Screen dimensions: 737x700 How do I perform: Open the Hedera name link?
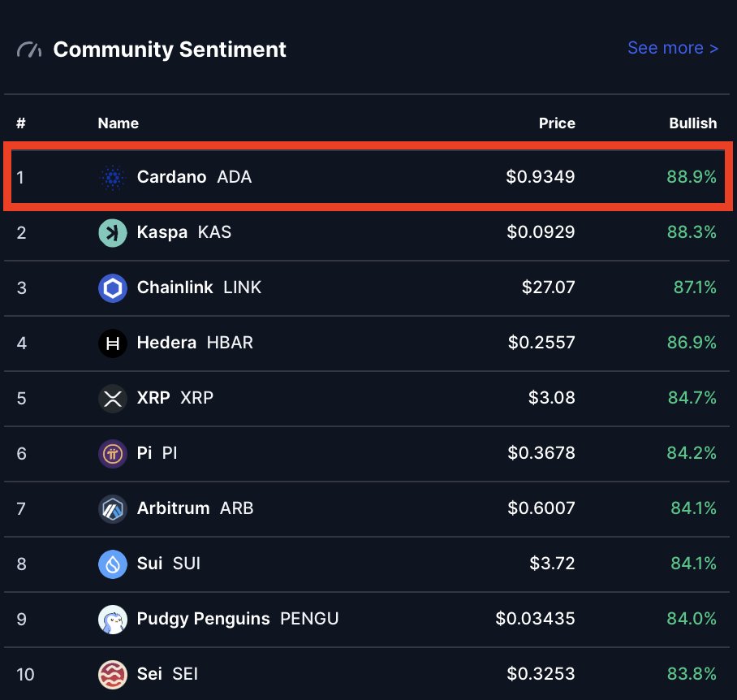pyautogui.click(x=166, y=342)
